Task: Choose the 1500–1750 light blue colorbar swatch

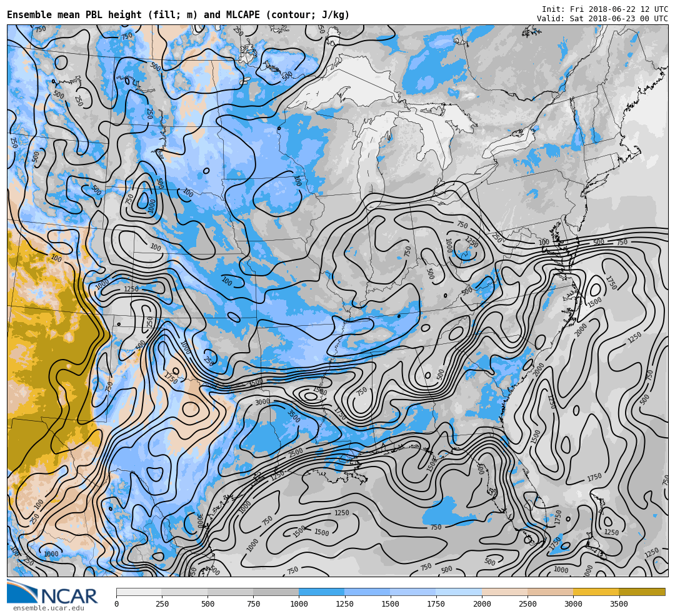Action: click(x=412, y=592)
